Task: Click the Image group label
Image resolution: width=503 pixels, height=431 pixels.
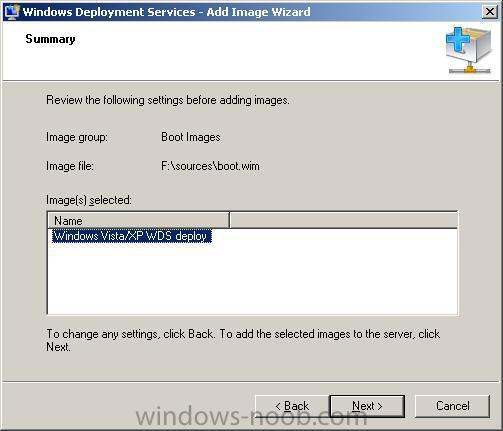Action: (x=77, y=137)
